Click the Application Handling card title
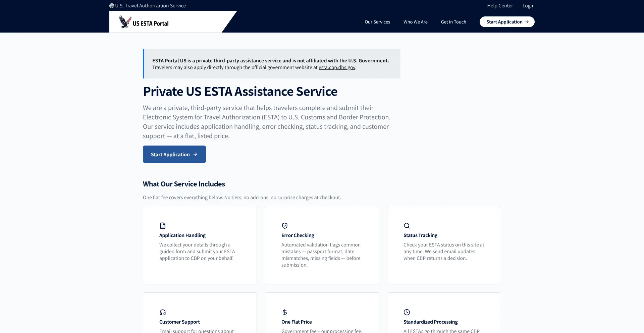This screenshot has width=644, height=333. 182,235
